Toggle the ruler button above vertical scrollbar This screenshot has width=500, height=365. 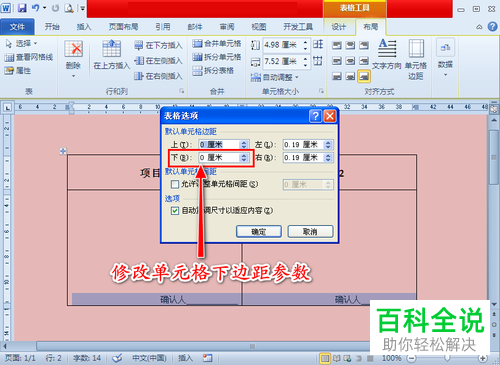tap(494, 108)
